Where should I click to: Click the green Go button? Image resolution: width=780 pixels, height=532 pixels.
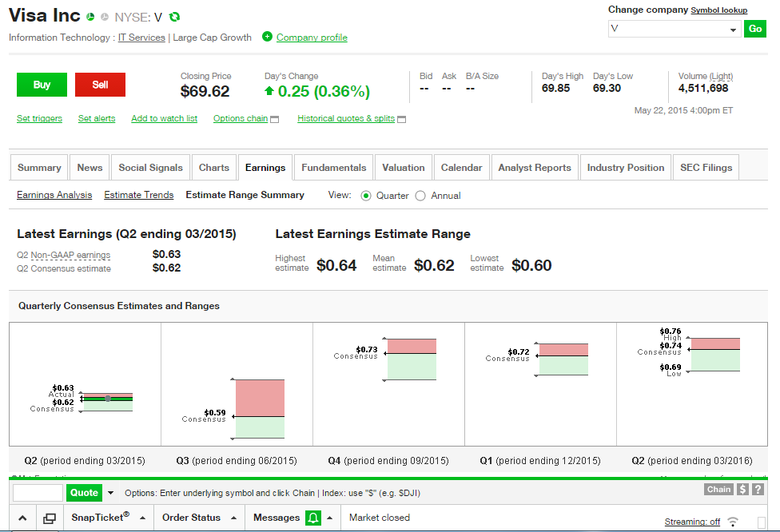[755, 29]
